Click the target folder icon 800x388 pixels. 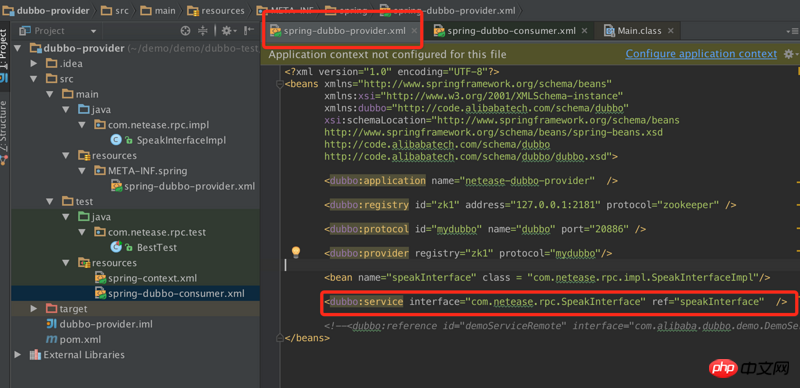[x=51, y=309]
